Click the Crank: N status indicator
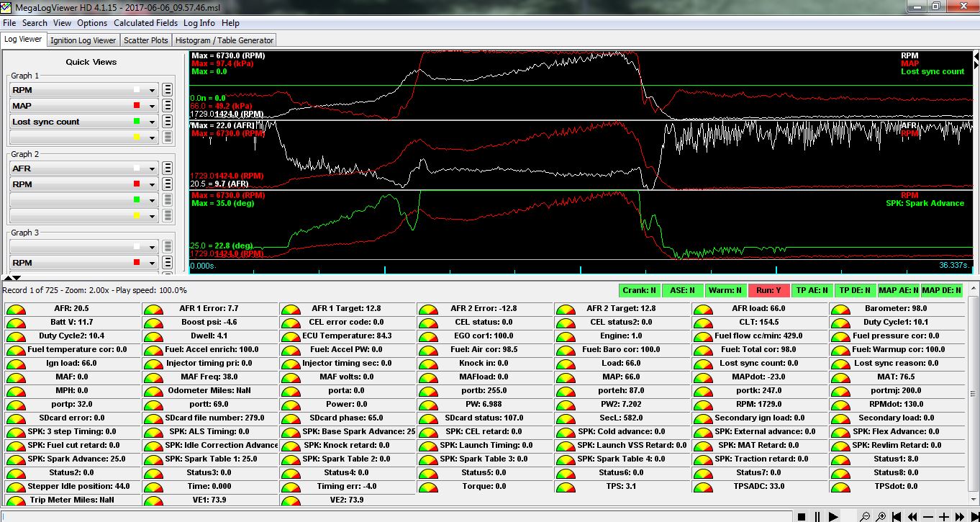The width and height of the screenshot is (980, 522). tap(640, 291)
